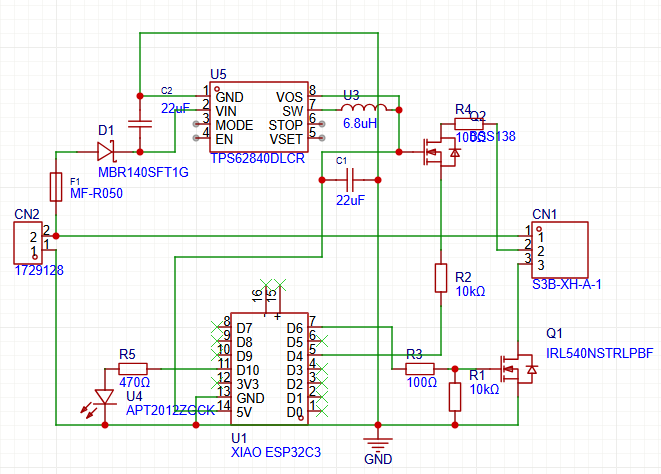This screenshot has height=474, width=661.
Task: Click the U5 designator label
Action: [x=218, y=75]
